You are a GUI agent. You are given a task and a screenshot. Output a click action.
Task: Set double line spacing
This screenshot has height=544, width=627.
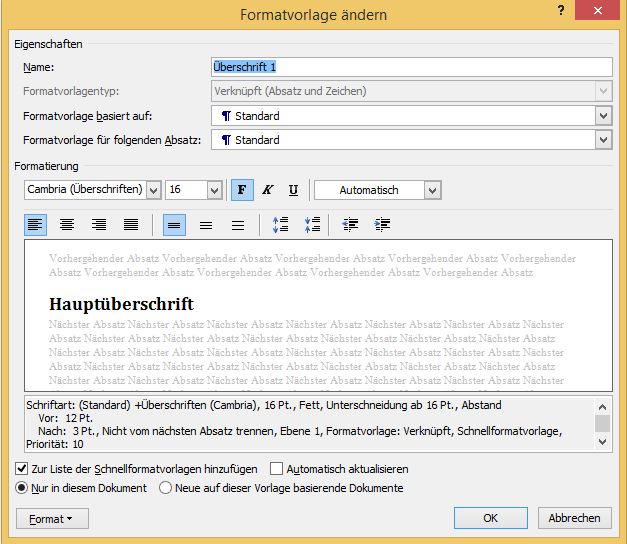238,225
